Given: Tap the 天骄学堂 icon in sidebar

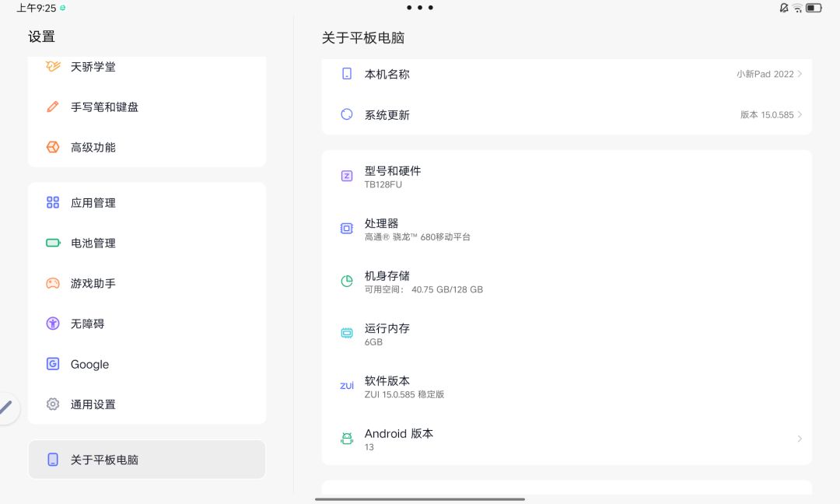Looking at the screenshot, I should 53,66.
